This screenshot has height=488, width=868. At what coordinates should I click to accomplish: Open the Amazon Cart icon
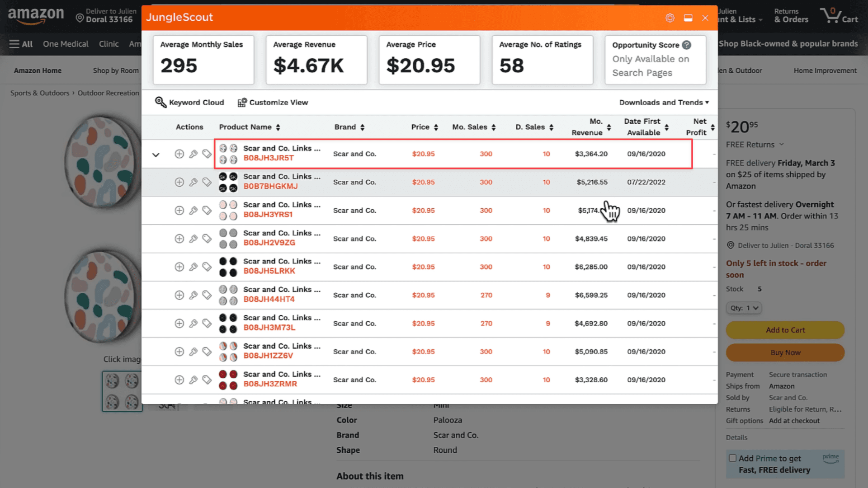(840, 15)
